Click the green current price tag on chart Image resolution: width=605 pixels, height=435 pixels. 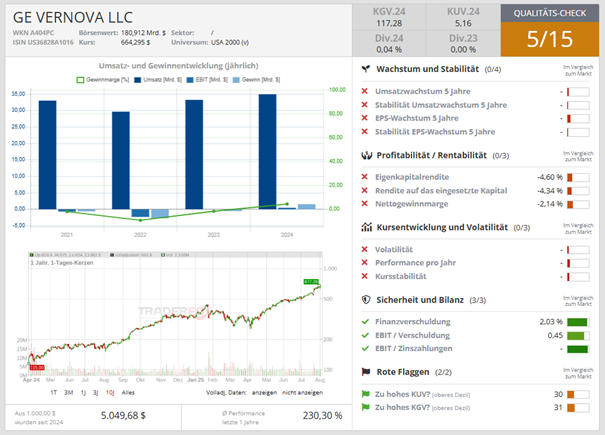311,281
